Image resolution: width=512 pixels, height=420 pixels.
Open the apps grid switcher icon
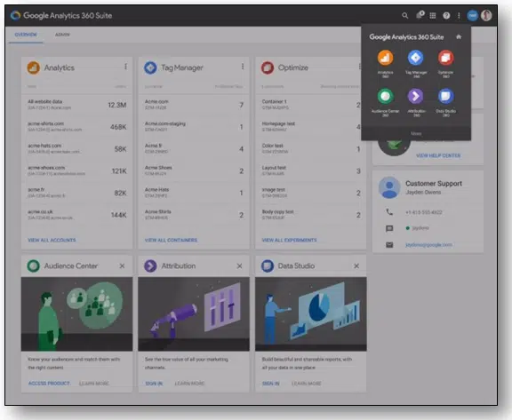(x=433, y=15)
